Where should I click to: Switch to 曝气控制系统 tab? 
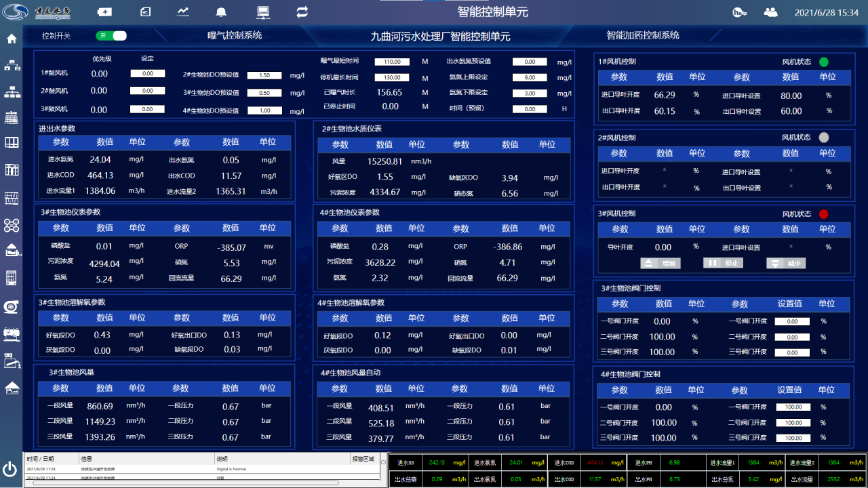235,35
